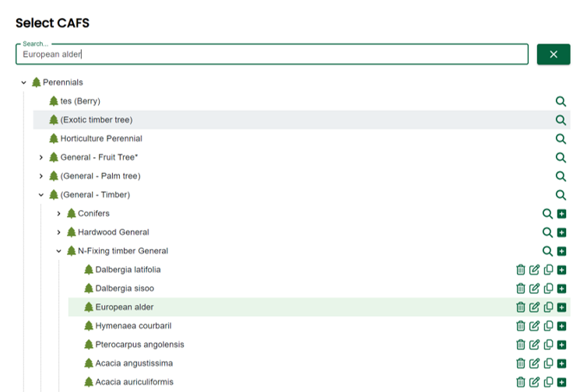Open magnifier for Conifers
The width and height of the screenshot is (587, 392).
pyautogui.click(x=547, y=214)
